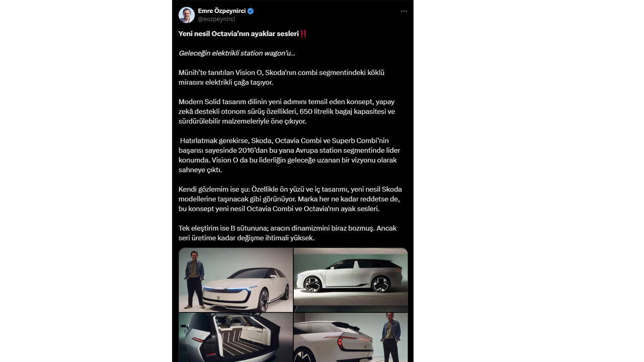Click paragraph beginning 'Tek eleştirim ise B sütununa'
The image size is (644, 362).
tap(288, 233)
